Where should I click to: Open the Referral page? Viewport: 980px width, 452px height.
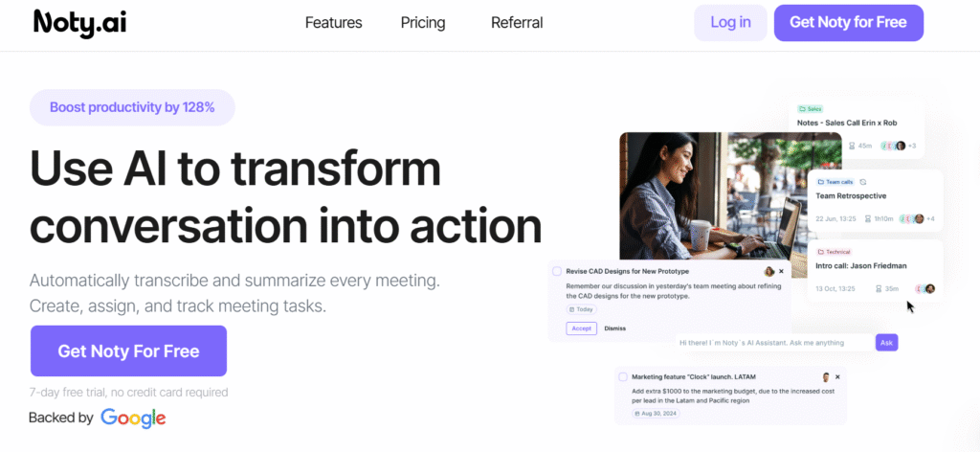[x=517, y=23]
